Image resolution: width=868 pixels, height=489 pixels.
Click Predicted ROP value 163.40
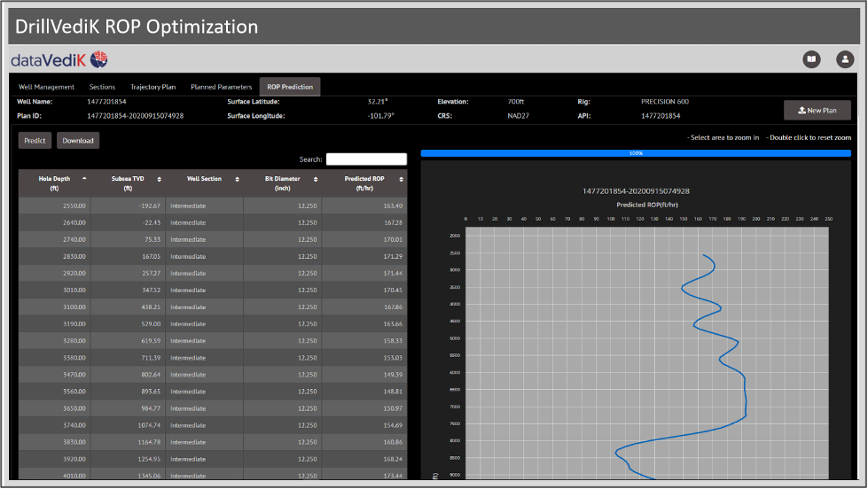(x=393, y=206)
